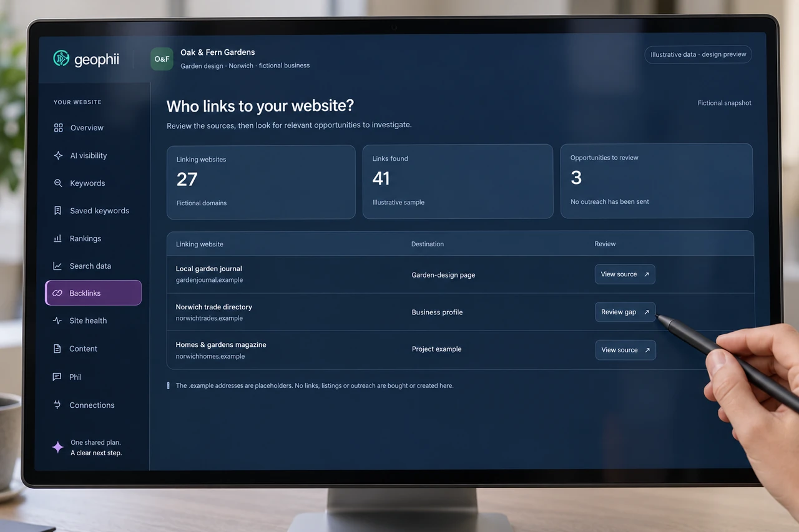Click the Opportunities to review 3 card
Screen dimensions: 799x532
tap(657, 181)
